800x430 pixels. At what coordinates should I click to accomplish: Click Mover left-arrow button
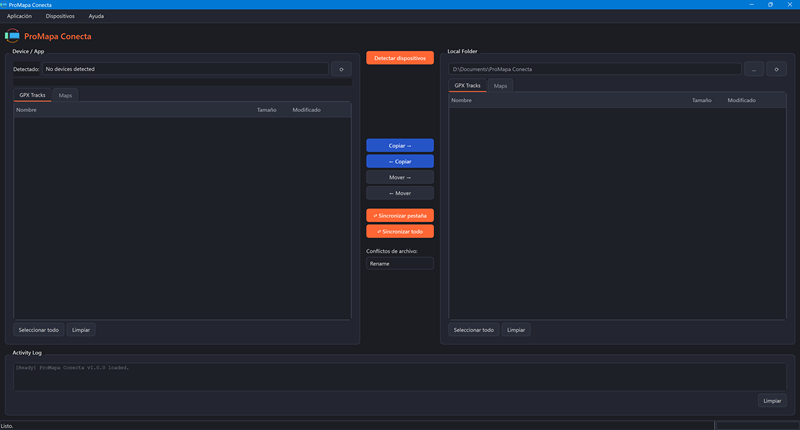(400, 193)
